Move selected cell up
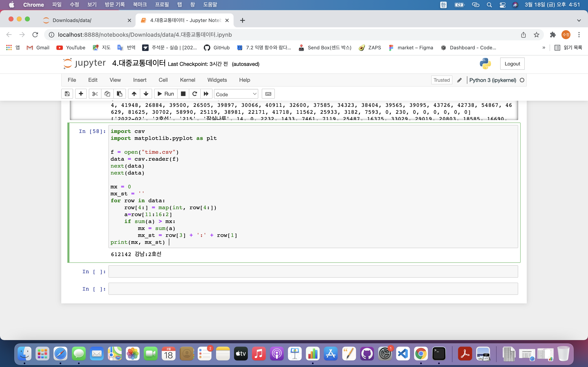The width and height of the screenshot is (588, 367). [x=134, y=94]
